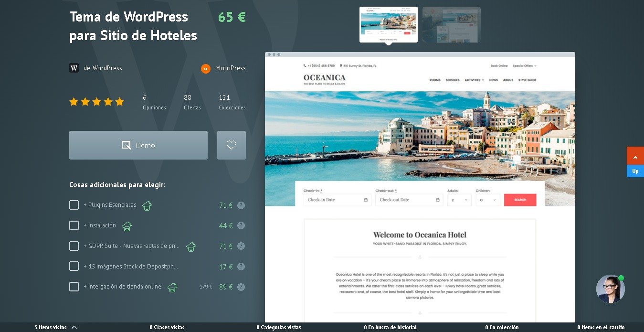Click the orange MotoPress author icon
The image size is (644, 332).
pyautogui.click(x=206, y=68)
